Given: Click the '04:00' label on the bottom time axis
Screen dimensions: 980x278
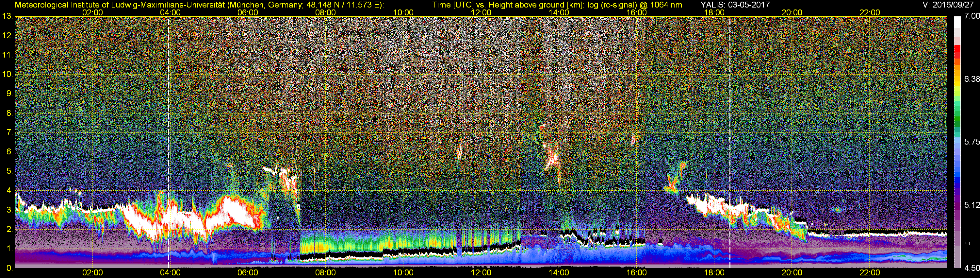Looking at the screenshot, I should (170, 273).
